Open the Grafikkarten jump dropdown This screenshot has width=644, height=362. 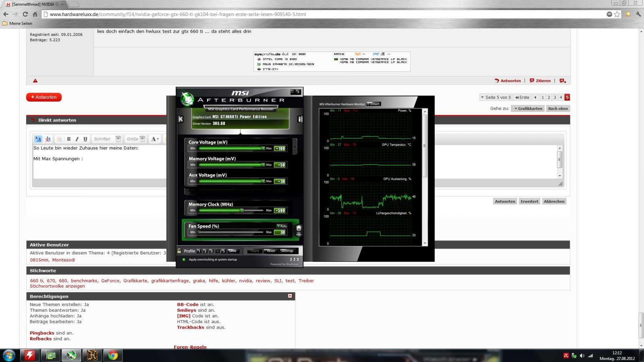pos(528,109)
